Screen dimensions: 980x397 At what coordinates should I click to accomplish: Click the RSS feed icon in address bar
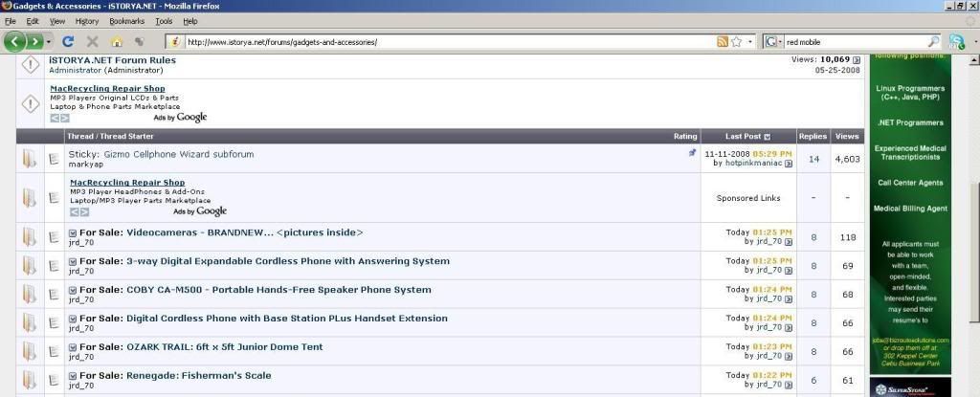coord(723,42)
